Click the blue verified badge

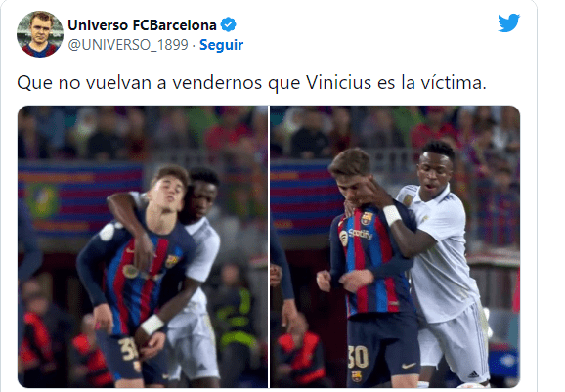point(228,24)
